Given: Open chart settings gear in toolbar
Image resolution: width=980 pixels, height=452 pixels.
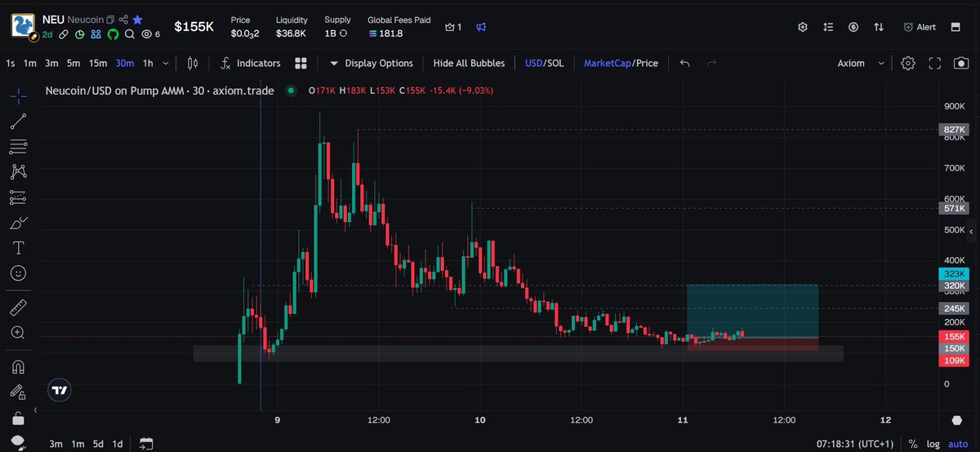Looking at the screenshot, I should click(x=908, y=63).
